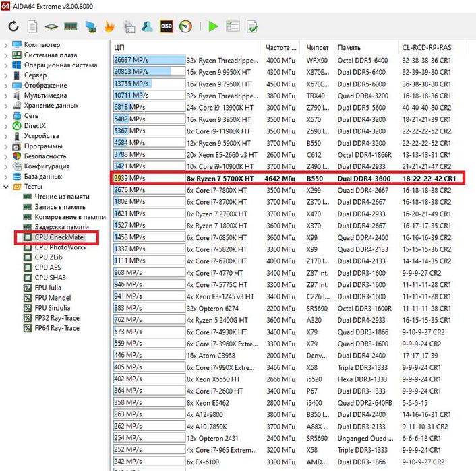Start the benchmark with green play button
The height and width of the screenshot is (471, 476).
pos(213,26)
